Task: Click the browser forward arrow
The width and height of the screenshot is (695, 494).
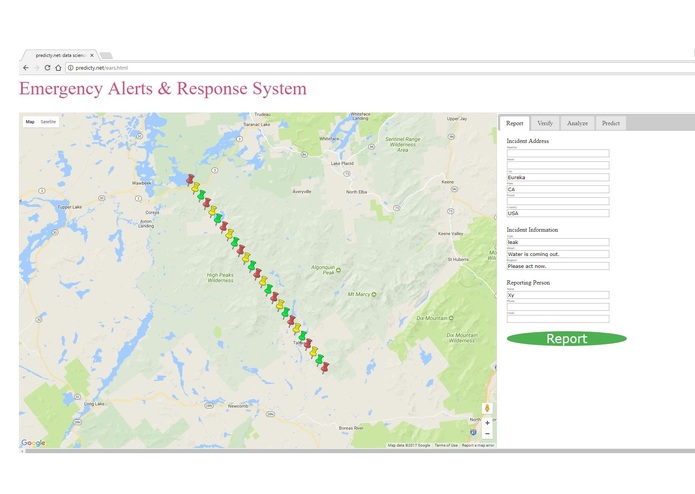Action: (36, 68)
